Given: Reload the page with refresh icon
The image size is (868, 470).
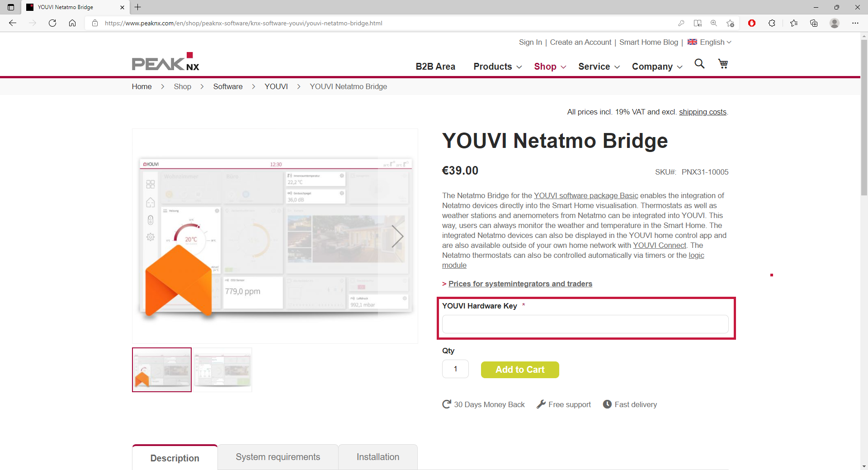Looking at the screenshot, I should pos(52,23).
